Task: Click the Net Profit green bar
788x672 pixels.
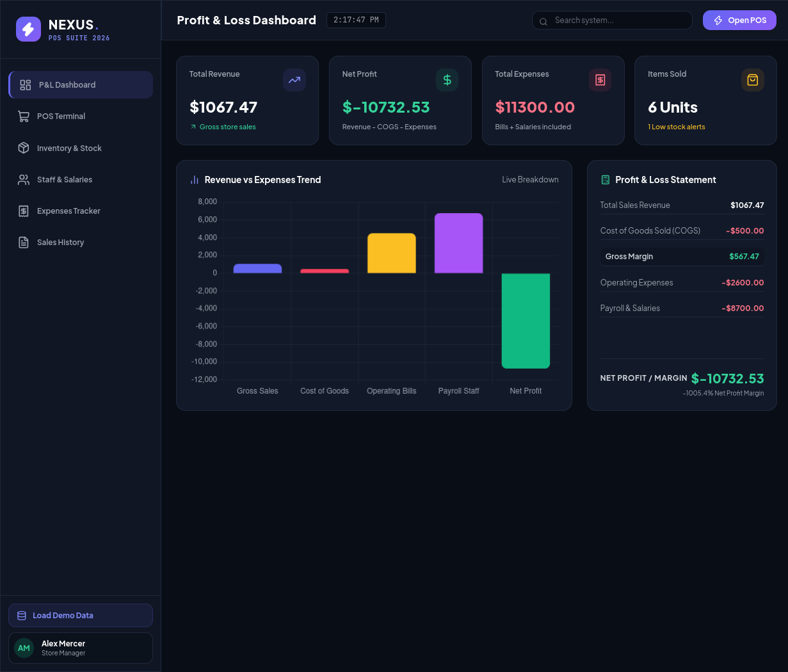Action: pyautogui.click(x=526, y=321)
